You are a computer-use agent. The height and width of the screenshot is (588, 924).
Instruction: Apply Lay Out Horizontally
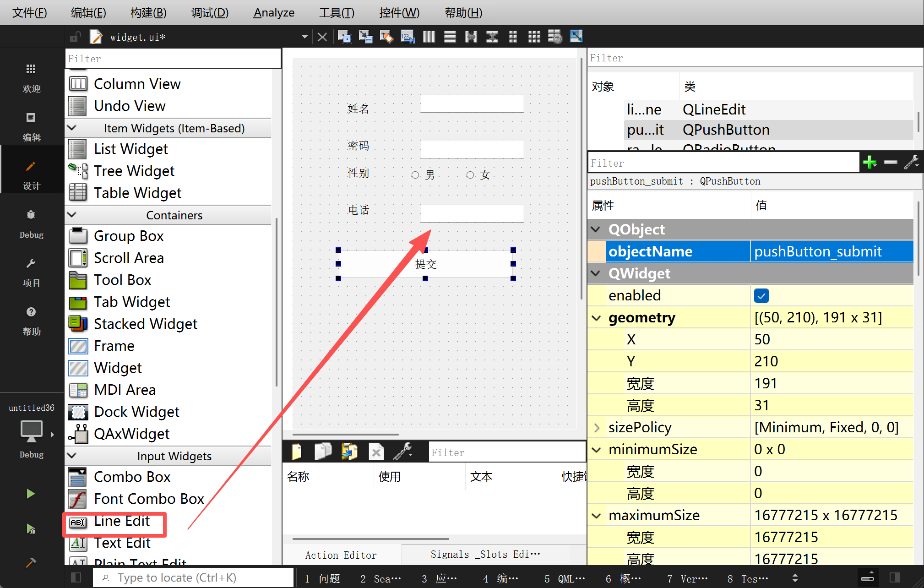pos(429,37)
